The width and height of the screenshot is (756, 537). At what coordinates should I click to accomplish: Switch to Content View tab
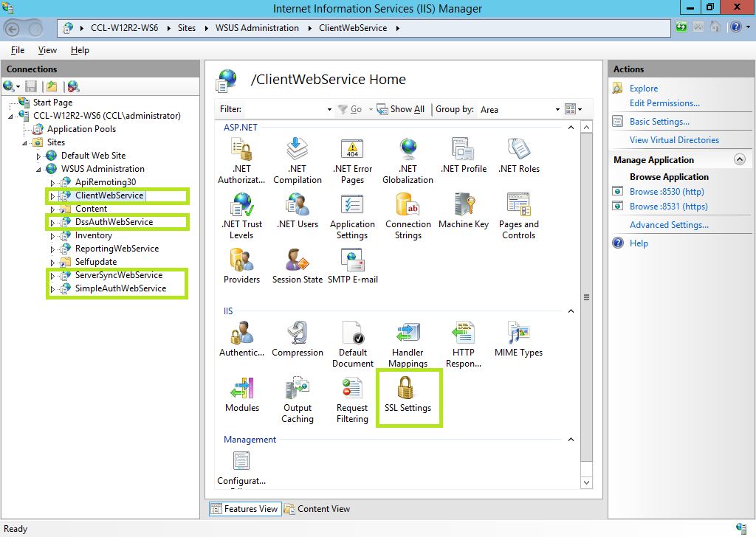tap(317, 508)
